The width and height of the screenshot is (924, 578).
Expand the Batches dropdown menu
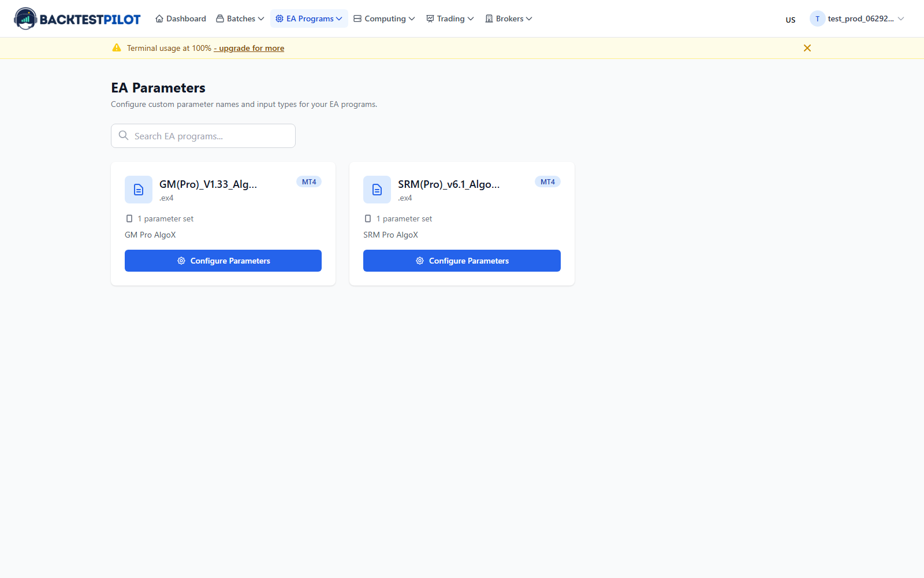(x=240, y=18)
